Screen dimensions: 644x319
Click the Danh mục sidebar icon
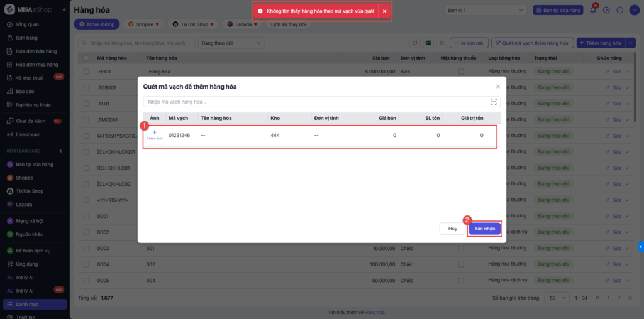10,304
